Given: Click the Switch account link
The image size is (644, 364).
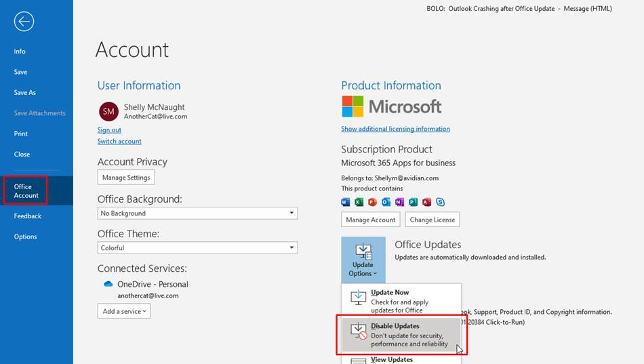Looking at the screenshot, I should (x=119, y=141).
